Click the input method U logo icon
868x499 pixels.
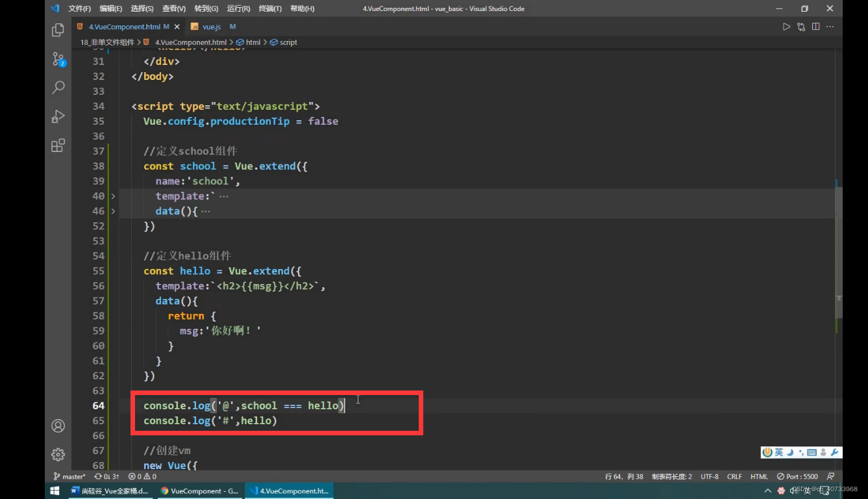768,452
